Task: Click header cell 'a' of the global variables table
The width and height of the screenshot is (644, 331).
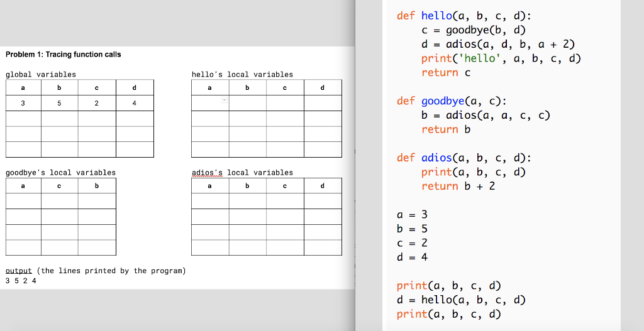Action: (23, 88)
